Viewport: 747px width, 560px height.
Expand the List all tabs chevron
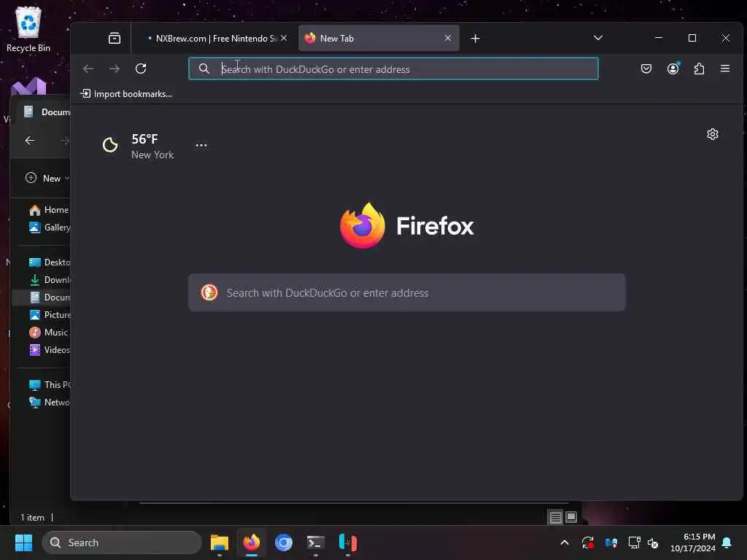pyautogui.click(x=598, y=38)
